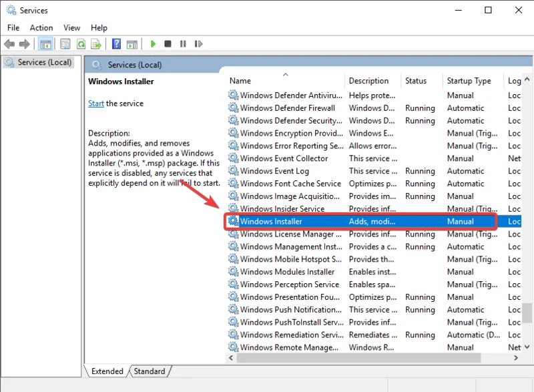Stop the service with square icon
534x392 pixels.
pyautogui.click(x=168, y=44)
